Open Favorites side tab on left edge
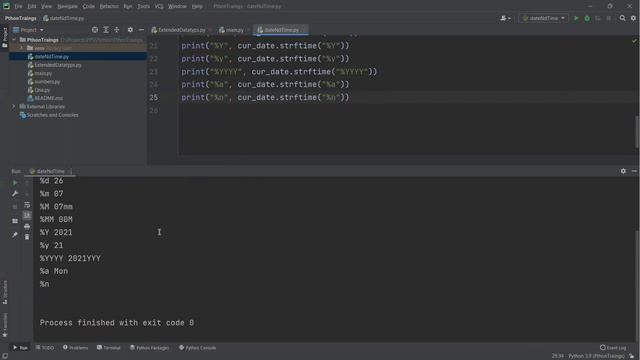This screenshot has width=640, height=360. [5, 325]
